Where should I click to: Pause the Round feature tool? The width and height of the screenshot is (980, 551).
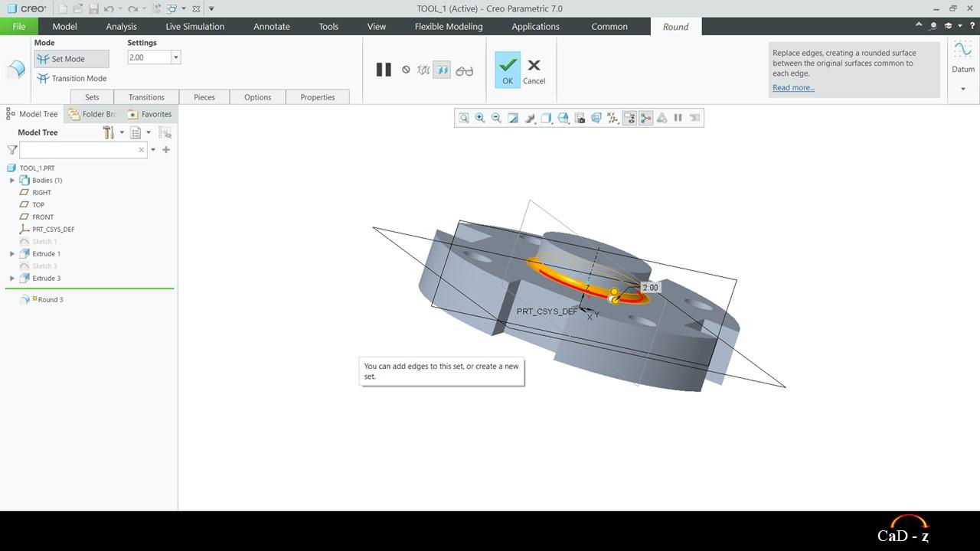point(384,70)
